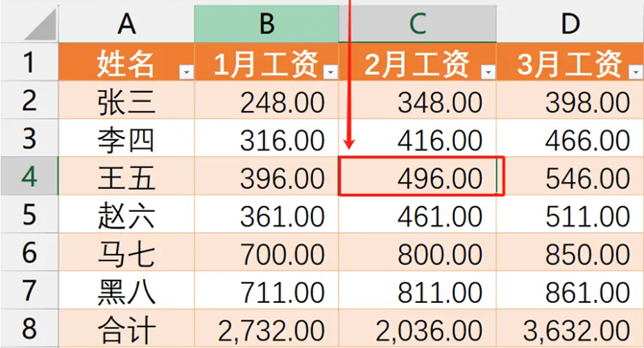Select row 6 header

pyautogui.click(x=29, y=252)
